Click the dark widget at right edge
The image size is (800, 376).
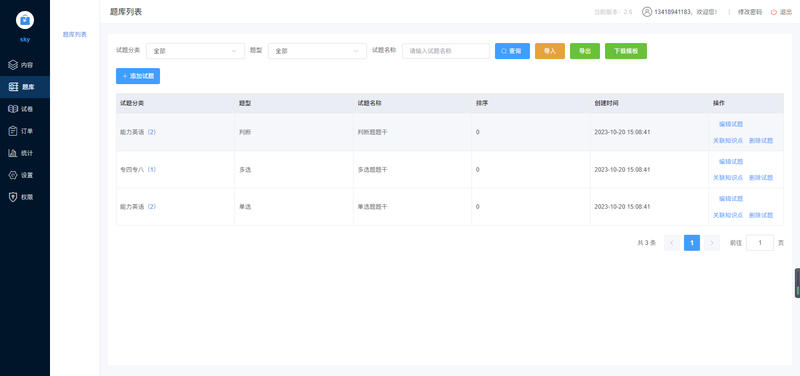[x=797, y=283]
